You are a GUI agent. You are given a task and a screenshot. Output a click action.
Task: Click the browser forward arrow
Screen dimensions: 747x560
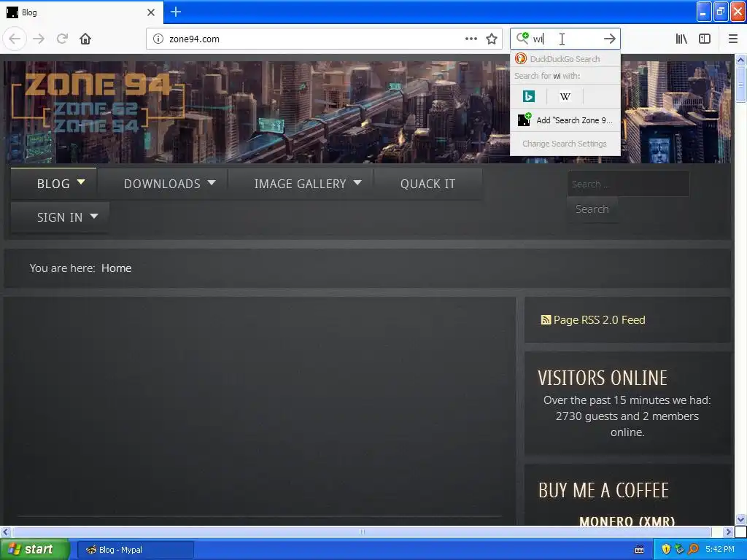click(x=39, y=39)
